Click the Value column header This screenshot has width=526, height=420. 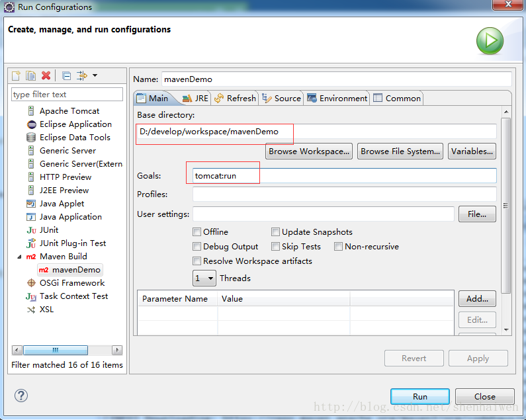(x=284, y=298)
